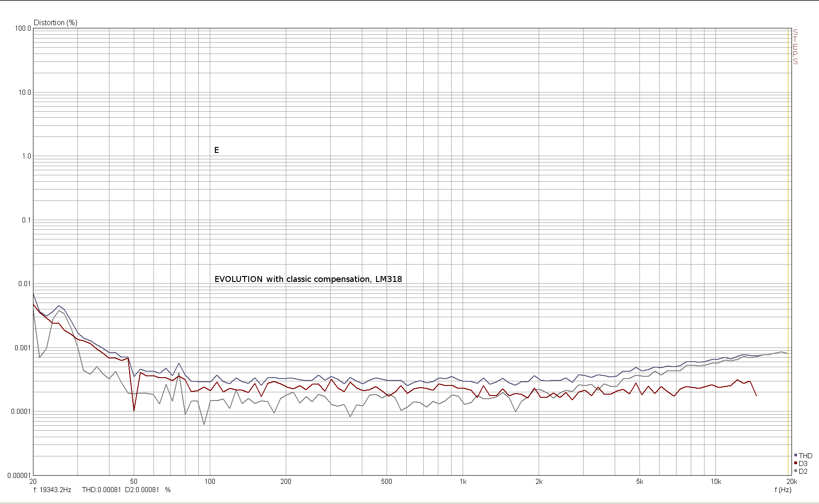Select the D2 legend label
The height and width of the screenshot is (504, 819).
[x=803, y=471]
